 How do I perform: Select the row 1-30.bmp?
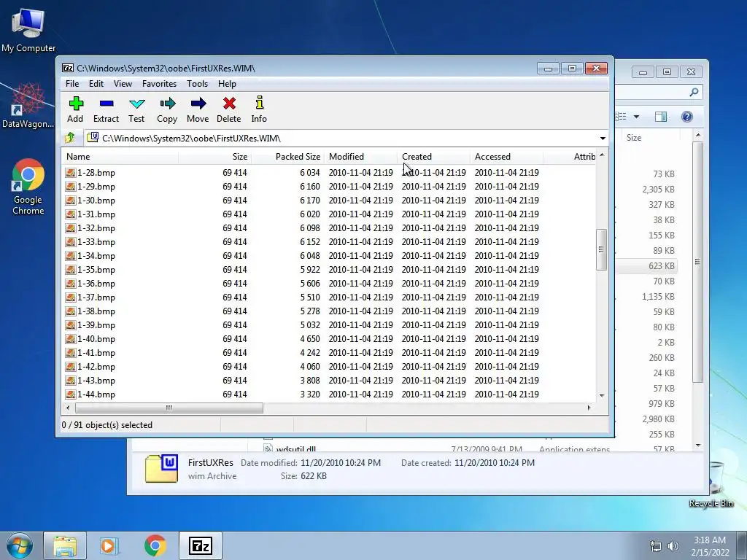pyautogui.click(x=329, y=201)
